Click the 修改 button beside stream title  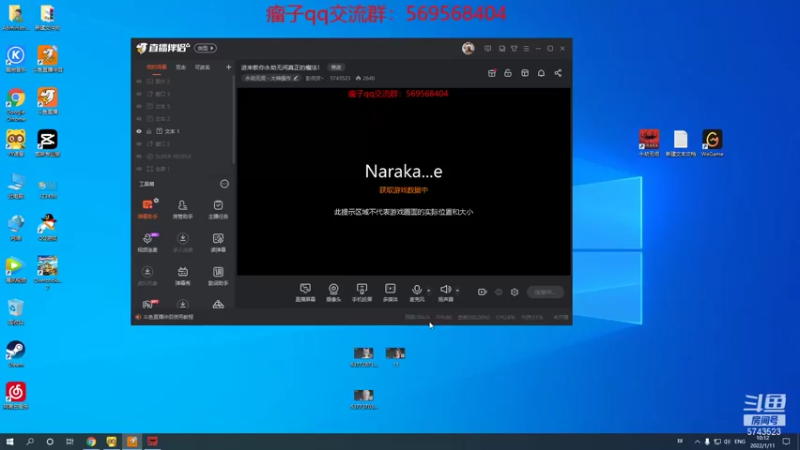tap(336, 67)
